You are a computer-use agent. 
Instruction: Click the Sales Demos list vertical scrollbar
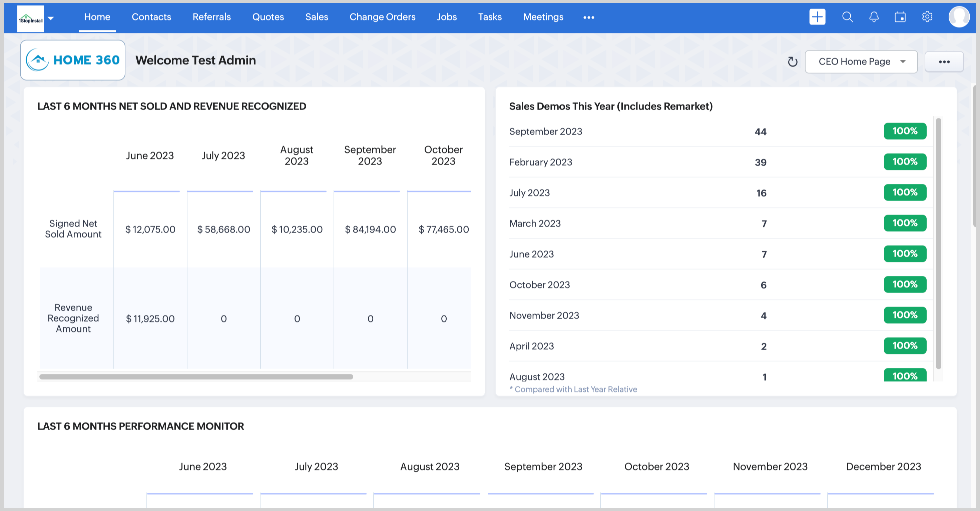pos(938,243)
